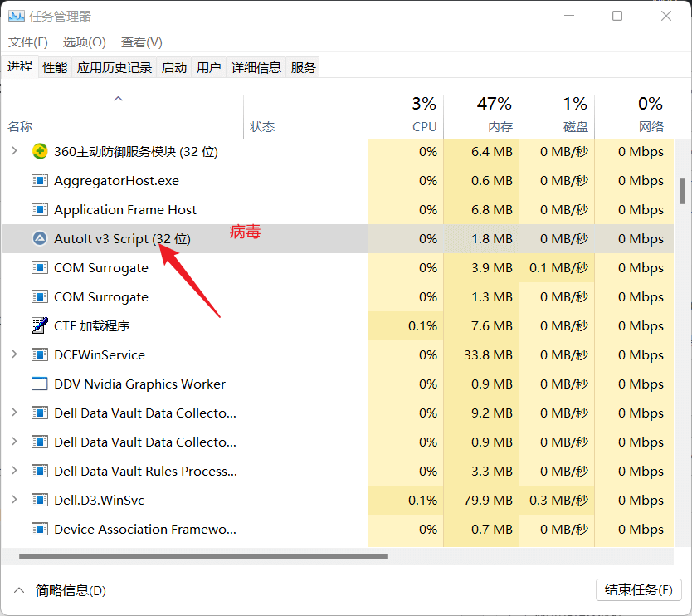Sort processes by 名称 column header

(122, 116)
